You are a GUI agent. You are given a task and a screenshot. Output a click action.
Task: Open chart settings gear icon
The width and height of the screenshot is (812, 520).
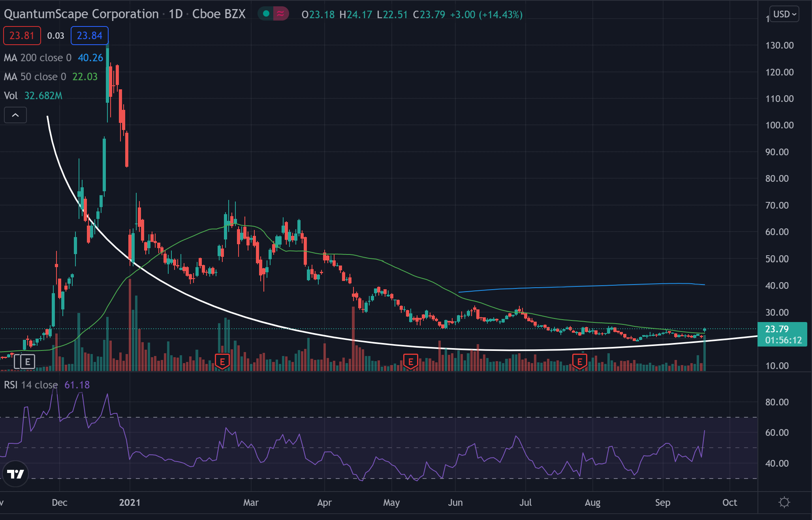tap(784, 502)
